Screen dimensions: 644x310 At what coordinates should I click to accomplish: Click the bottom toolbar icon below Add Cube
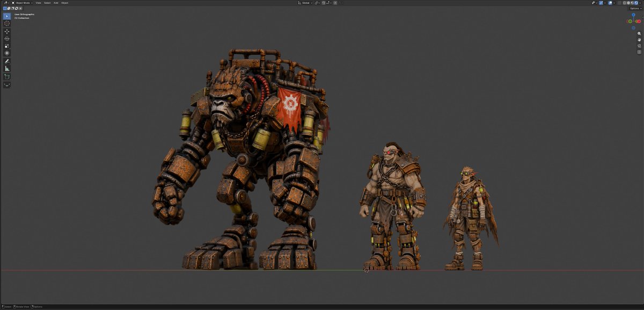(7, 84)
